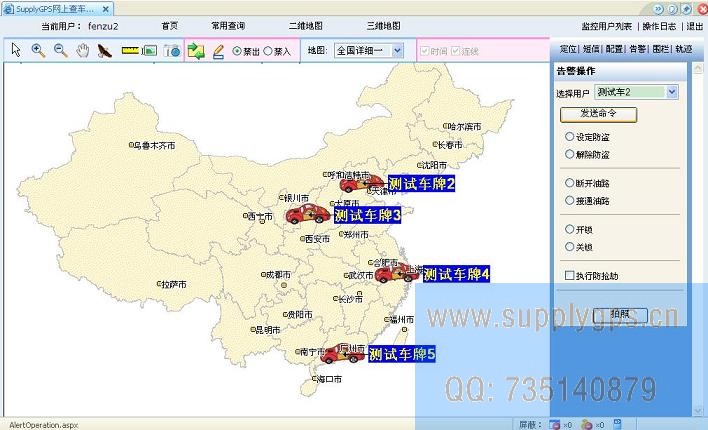This screenshot has width=708, height=430.
Task: Click the 操作日志 link
Action: (658, 26)
